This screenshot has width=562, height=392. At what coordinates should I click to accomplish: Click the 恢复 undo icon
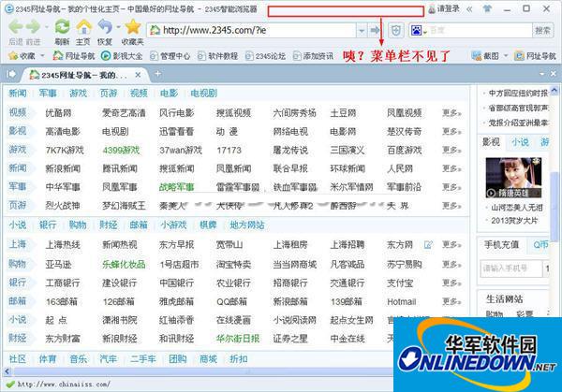105,27
